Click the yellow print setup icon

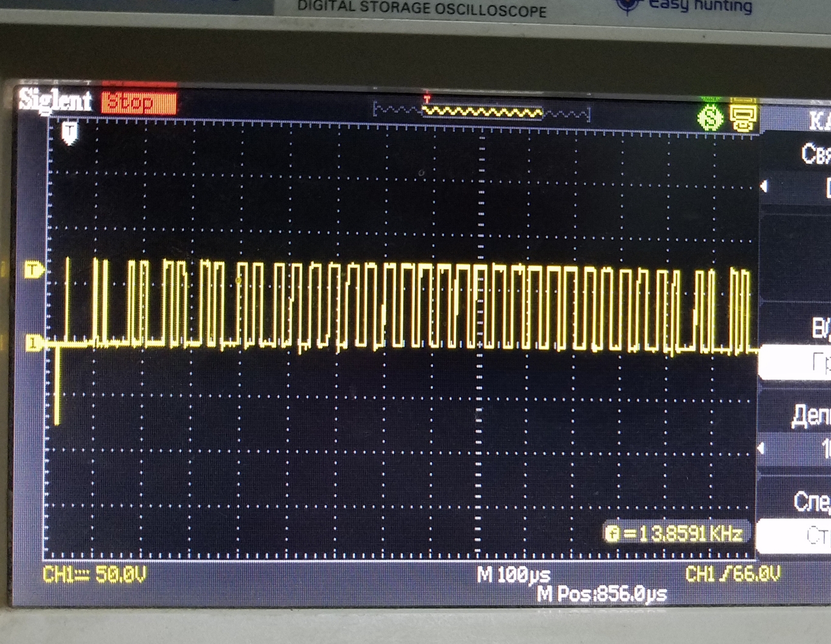pos(743,116)
